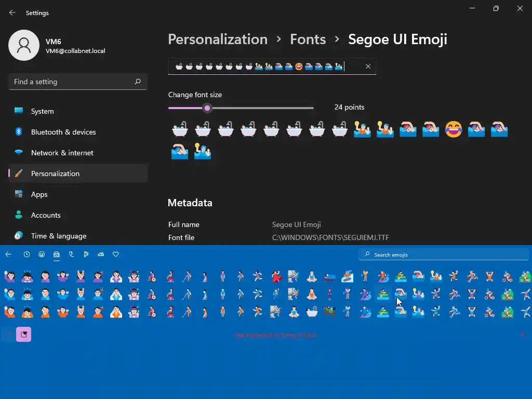Minimize the Settings window

tap(472, 8)
